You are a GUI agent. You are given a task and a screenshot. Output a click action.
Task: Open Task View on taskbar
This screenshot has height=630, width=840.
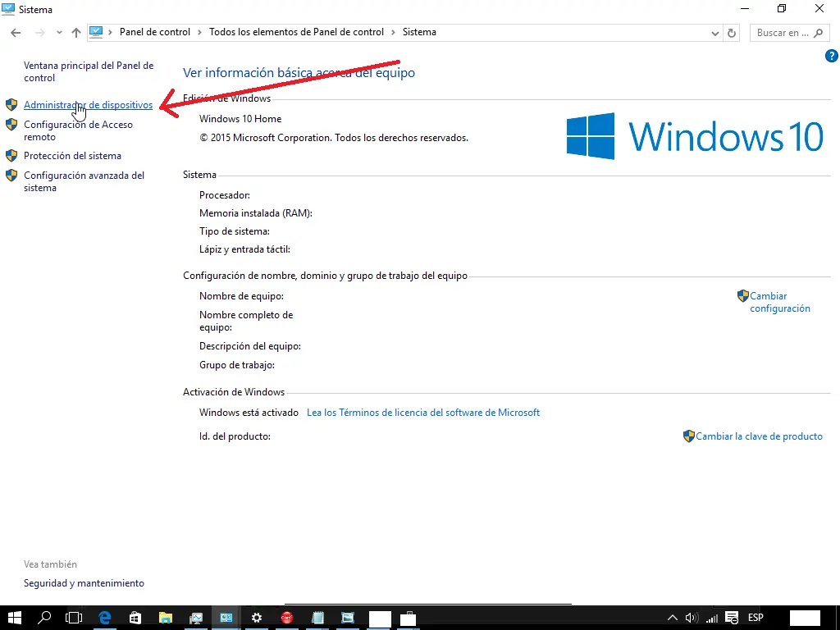74,618
